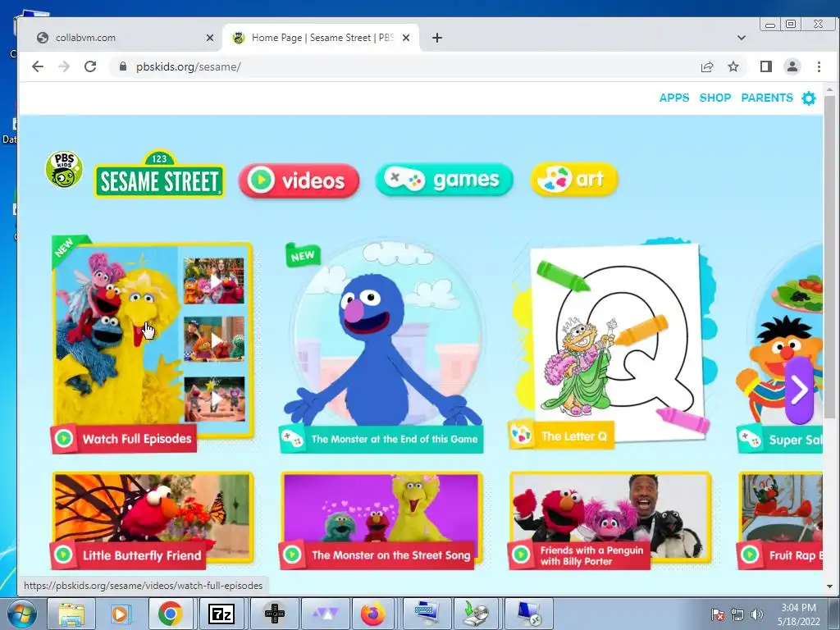This screenshot has width=840, height=630.
Task: View site info via lock icon
Action: click(x=123, y=66)
